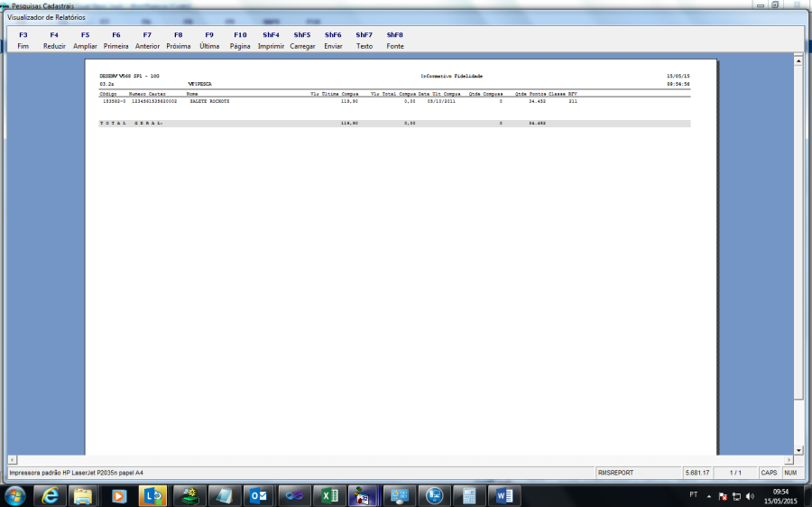Click F4 Reduzir to zoom out

[x=54, y=41]
